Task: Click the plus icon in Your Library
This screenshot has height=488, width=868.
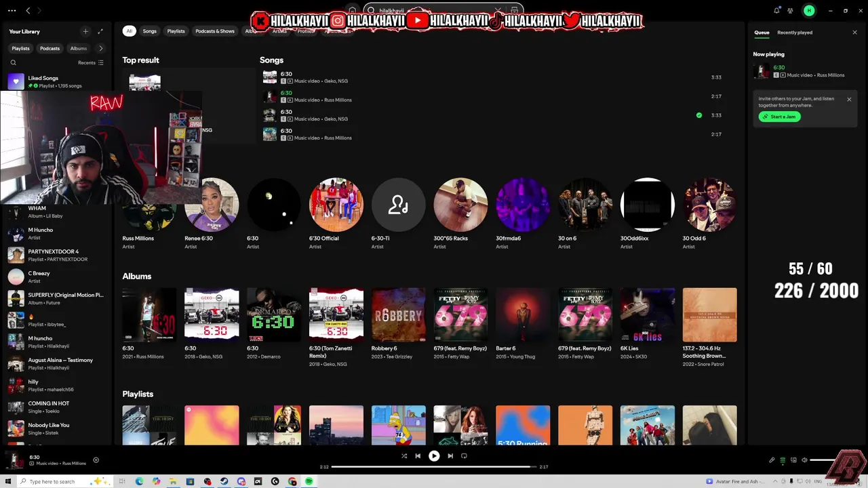Action: tap(85, 32)
